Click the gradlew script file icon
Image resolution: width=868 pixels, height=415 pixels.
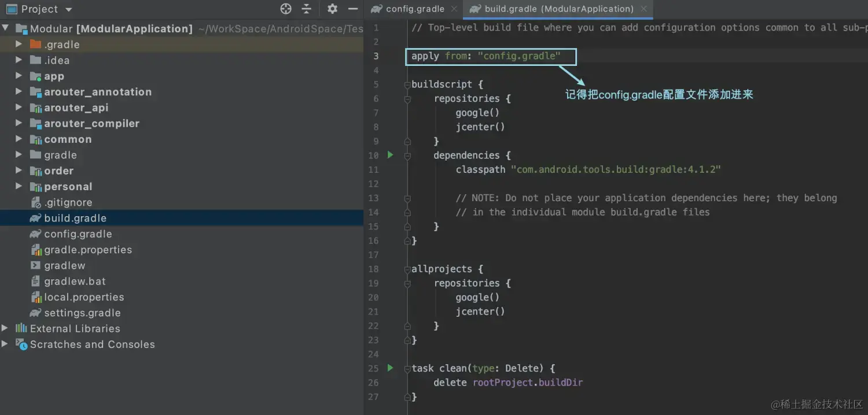(35, 265)
